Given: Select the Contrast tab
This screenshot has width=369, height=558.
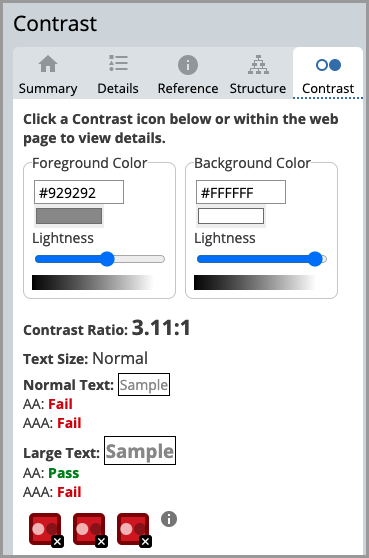Looking at the screenshot, I should click(x=328, y=73).
